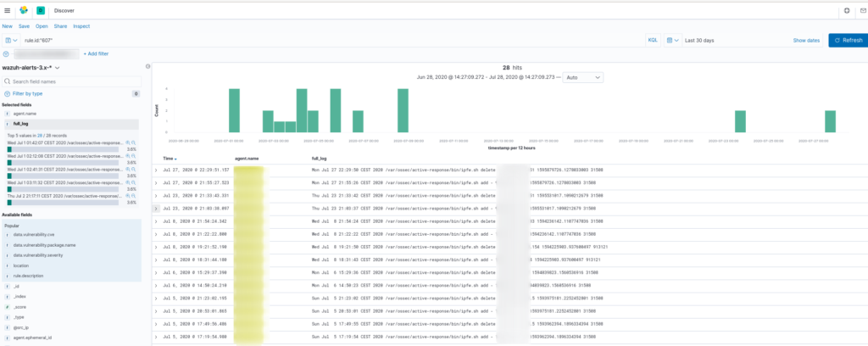Expand the Jul 27, 2020 22:29:51.157 row

156,170
